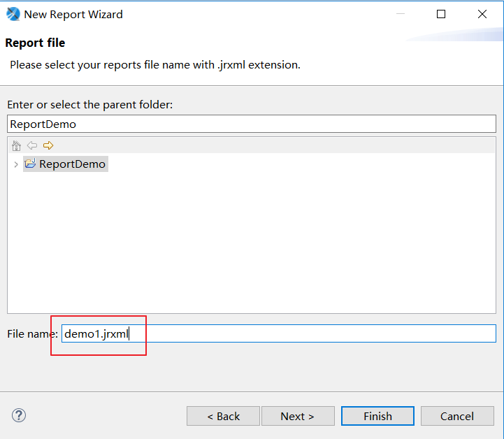
Task: Expand the ReportDemo tree node
Action: (x=16, y=165)
